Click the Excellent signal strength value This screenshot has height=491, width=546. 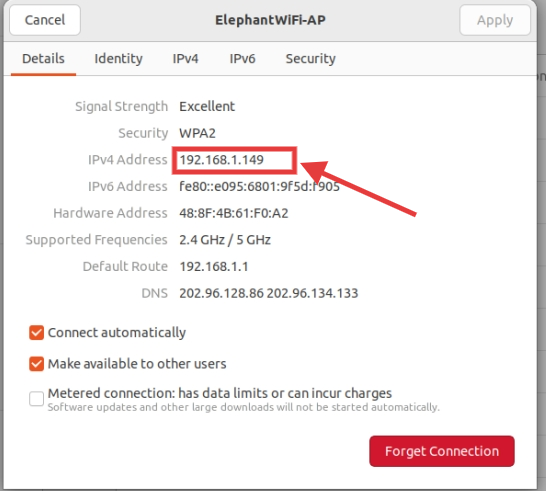point(207,106)
